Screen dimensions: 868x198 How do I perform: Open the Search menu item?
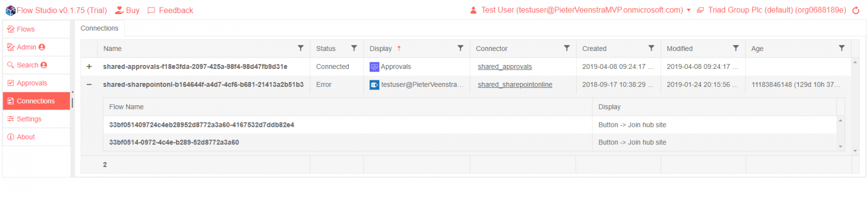(x=36, y=65)
